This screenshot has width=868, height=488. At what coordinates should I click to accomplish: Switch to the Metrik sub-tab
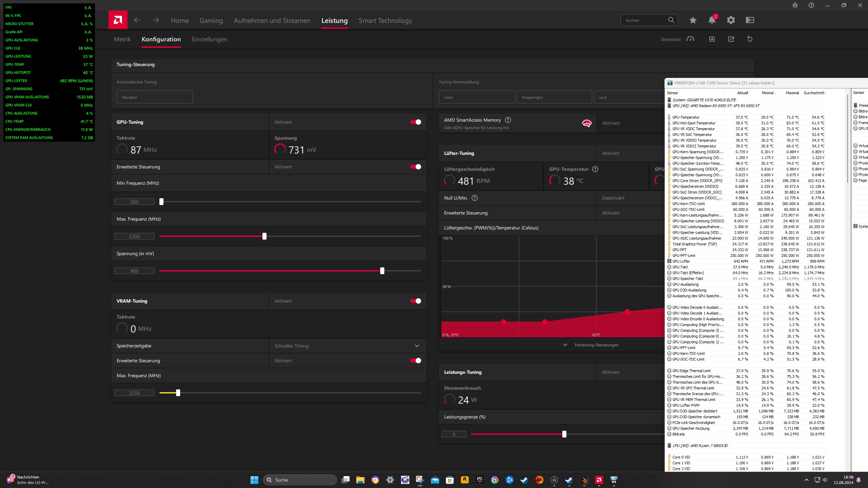coord(122,39)
